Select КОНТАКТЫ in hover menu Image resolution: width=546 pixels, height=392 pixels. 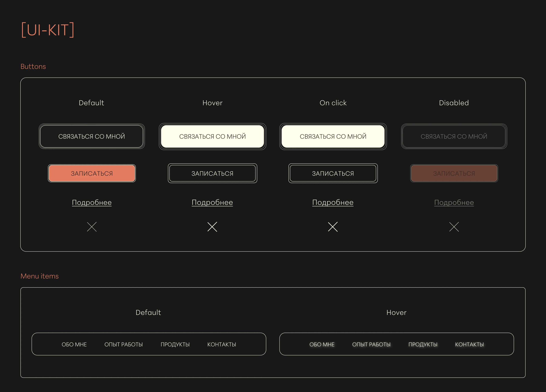[469, 345]
